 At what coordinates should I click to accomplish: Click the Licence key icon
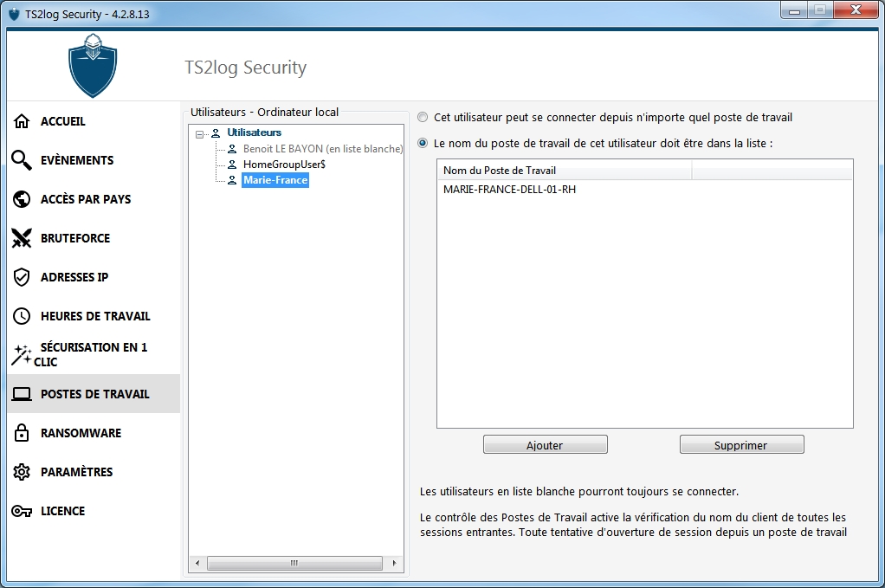tap(22, 511)
